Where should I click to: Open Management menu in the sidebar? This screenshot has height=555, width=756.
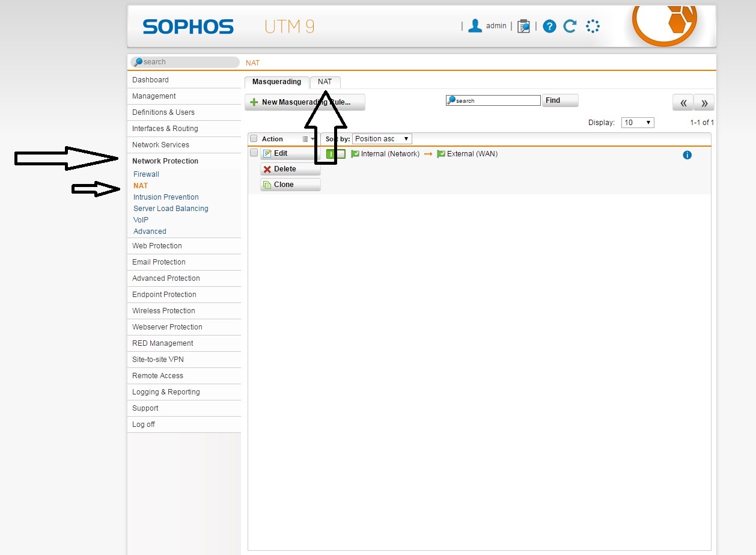pos(184,96)
